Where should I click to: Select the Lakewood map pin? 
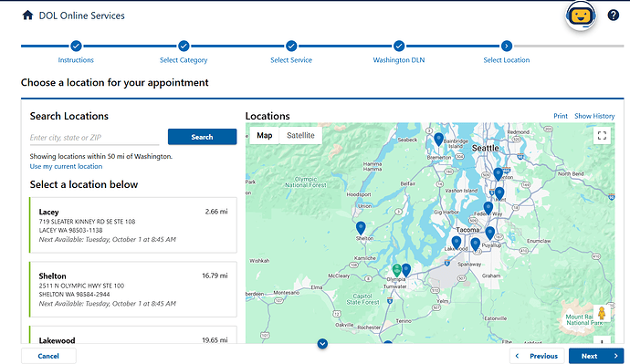tap(456, 243)
